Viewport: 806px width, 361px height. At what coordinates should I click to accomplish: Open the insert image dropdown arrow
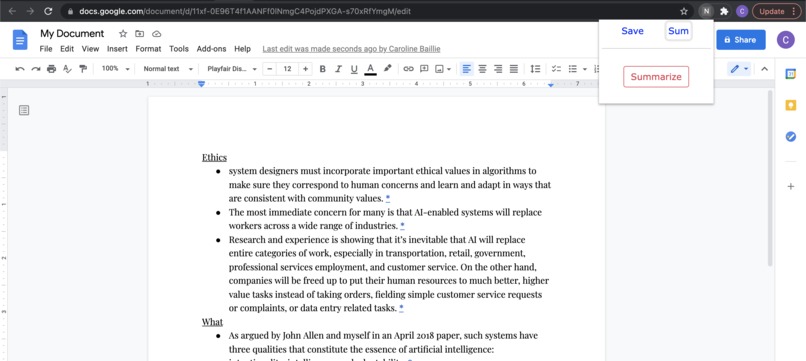click(x=449, y=69)
